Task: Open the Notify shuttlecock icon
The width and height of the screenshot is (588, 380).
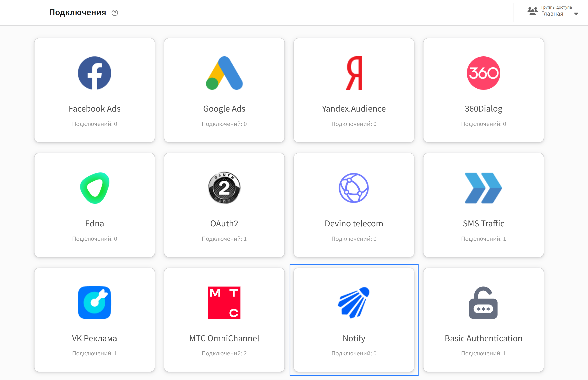Action: point(354,303)
